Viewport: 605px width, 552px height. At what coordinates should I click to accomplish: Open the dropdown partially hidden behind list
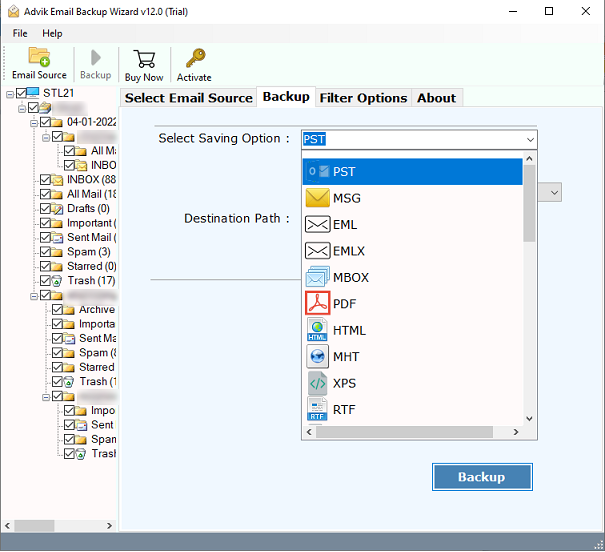pyautogui.click(x=554, y=192)
